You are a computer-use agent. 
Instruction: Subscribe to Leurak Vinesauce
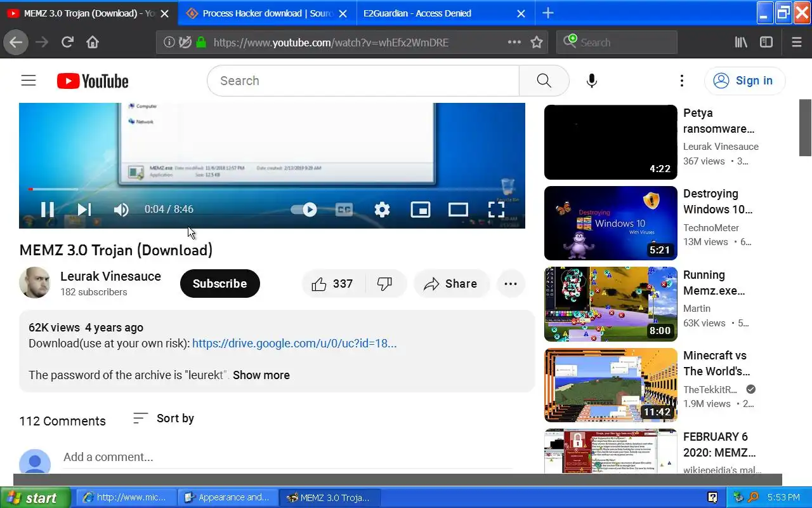coord(219,283)
